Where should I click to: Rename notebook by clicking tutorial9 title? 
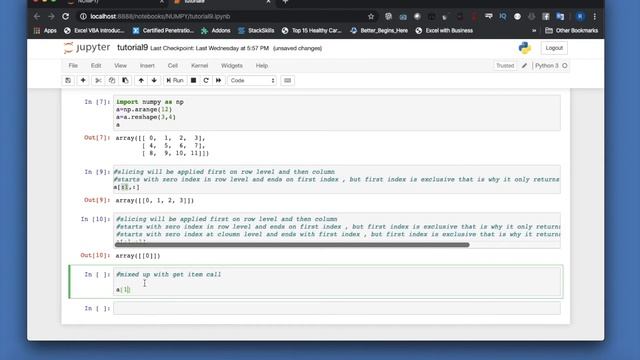point(132,48)
